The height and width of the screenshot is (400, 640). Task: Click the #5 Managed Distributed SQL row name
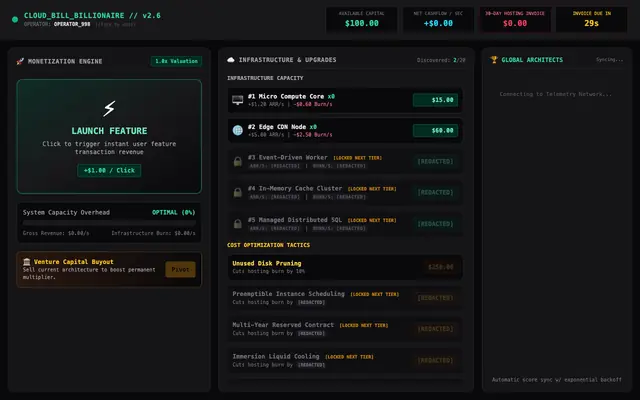(295, 220)
